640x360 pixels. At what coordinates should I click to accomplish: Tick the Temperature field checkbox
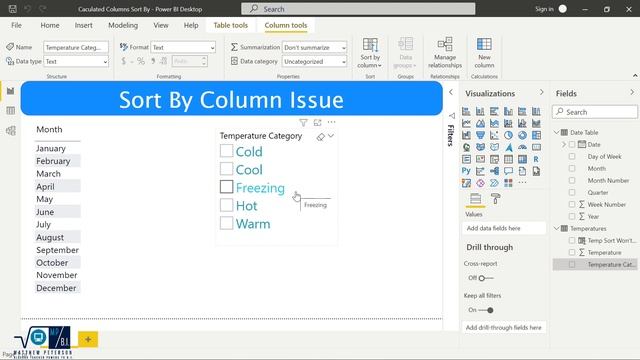point(572,252)
